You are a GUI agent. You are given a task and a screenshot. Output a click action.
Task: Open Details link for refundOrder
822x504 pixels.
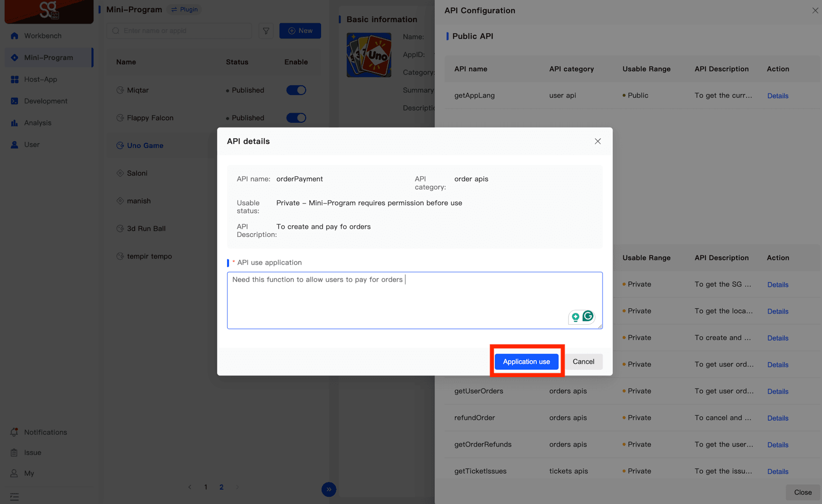[777, 418]
